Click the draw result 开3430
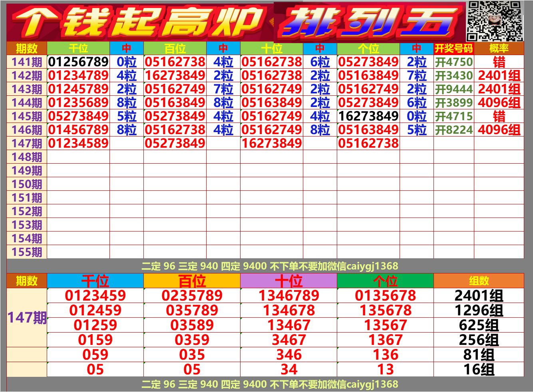Screen dimensions: 533x392 454,75
